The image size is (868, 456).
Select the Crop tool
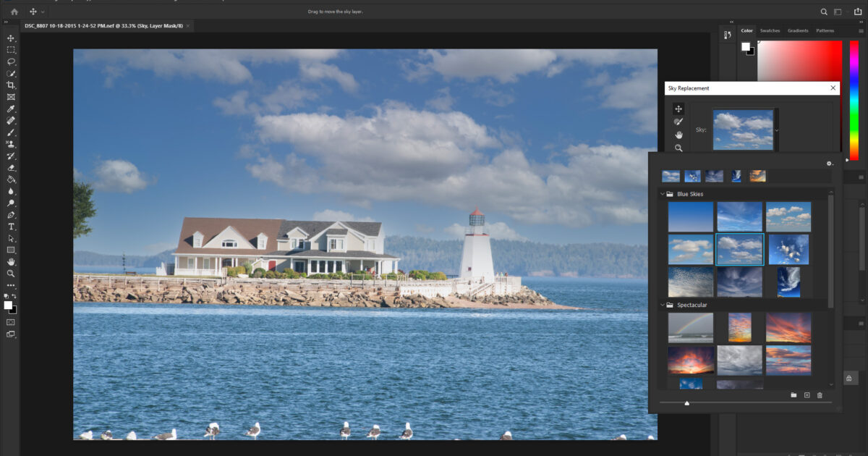click(x=11, y=85)
